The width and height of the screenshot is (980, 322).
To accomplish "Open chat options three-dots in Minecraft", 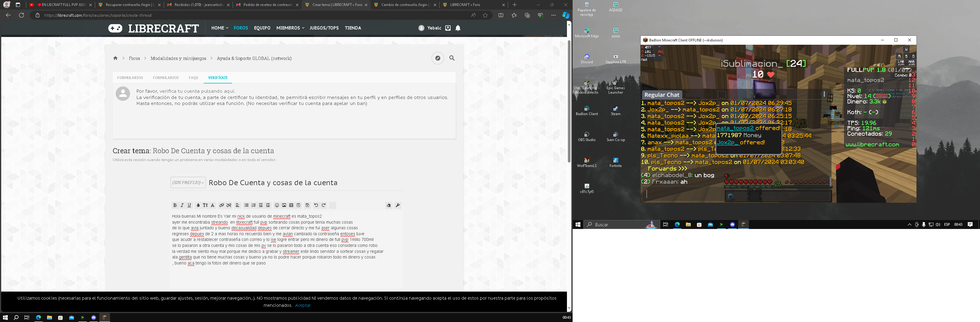I will pos(824,94).
